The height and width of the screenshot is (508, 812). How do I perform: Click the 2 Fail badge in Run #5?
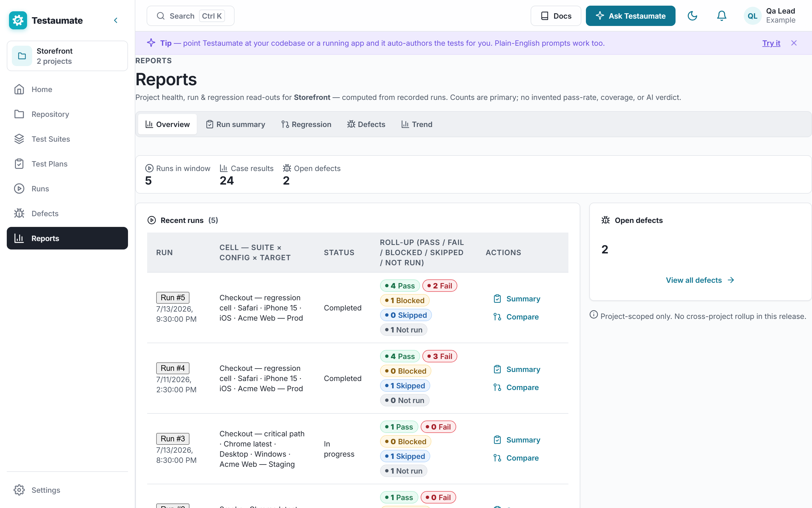(x=440, y=286)
